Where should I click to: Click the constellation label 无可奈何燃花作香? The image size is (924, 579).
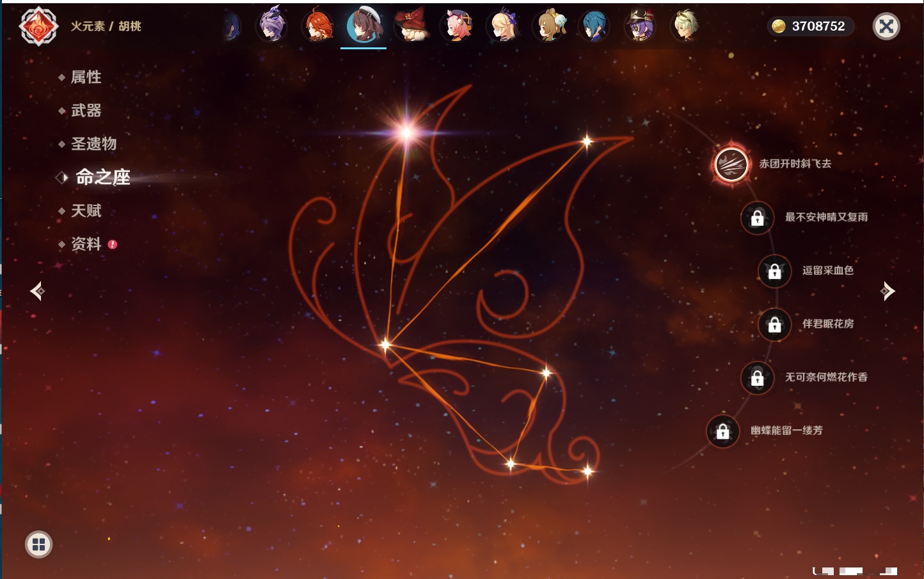click(827, 377)
